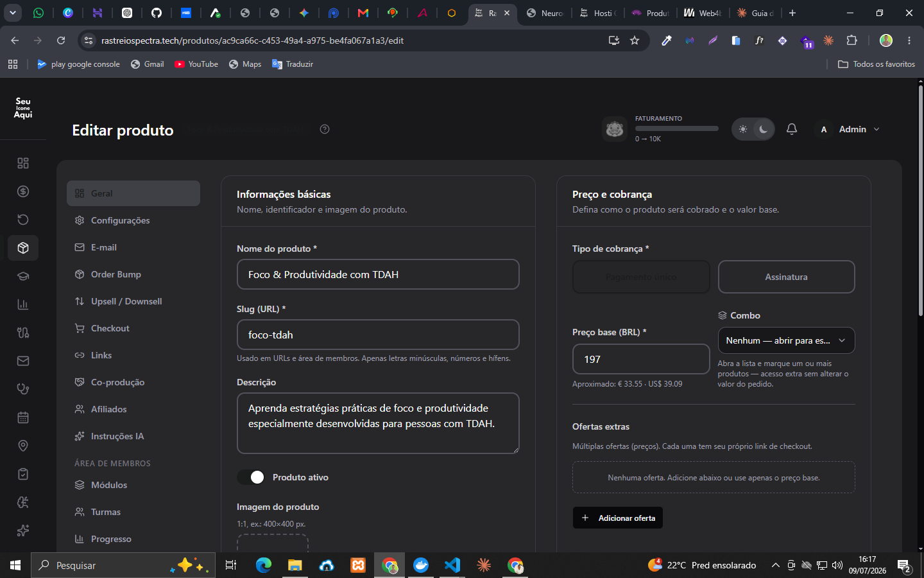Open the notifications bell icon
The image size is (924, 578).
[x=792, y=129]
